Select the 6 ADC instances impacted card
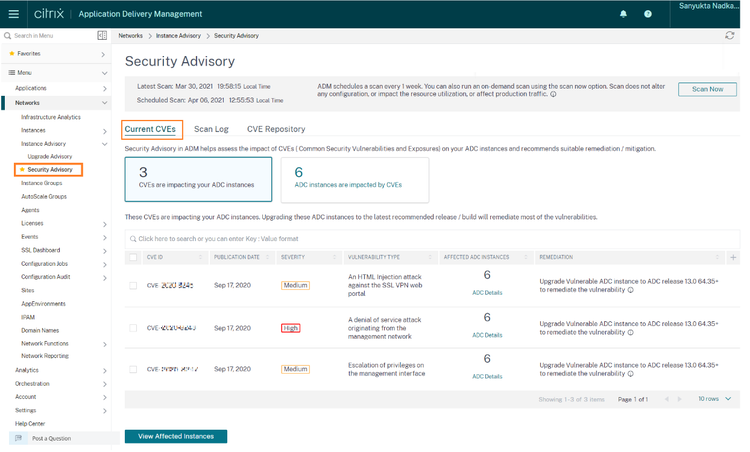Image resolution: width=750 pixels, height=452 pixels. (355, 180)
